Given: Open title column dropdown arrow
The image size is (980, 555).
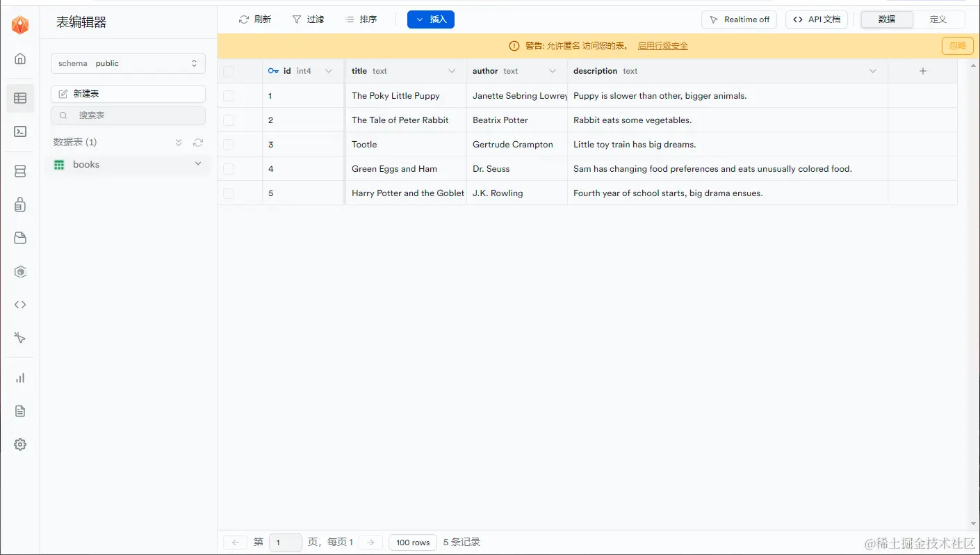Looking at the screenshot, I should click(x=452, y=71).
